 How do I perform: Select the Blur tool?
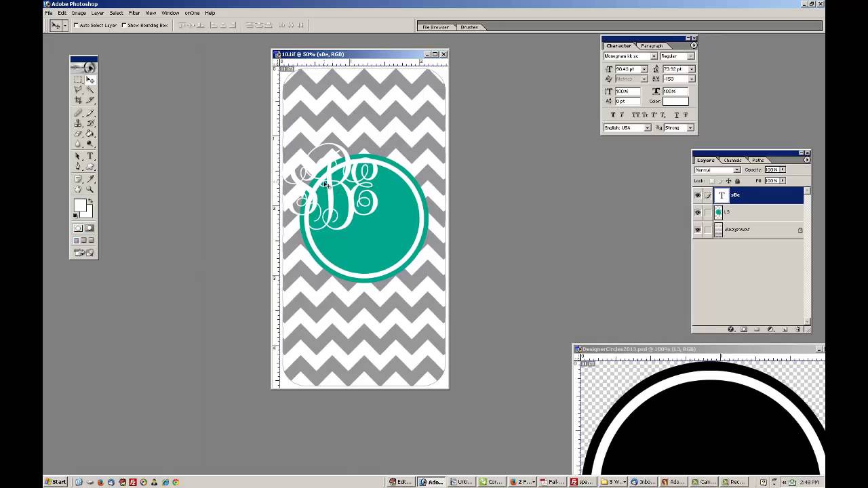(x=78, y=143)
